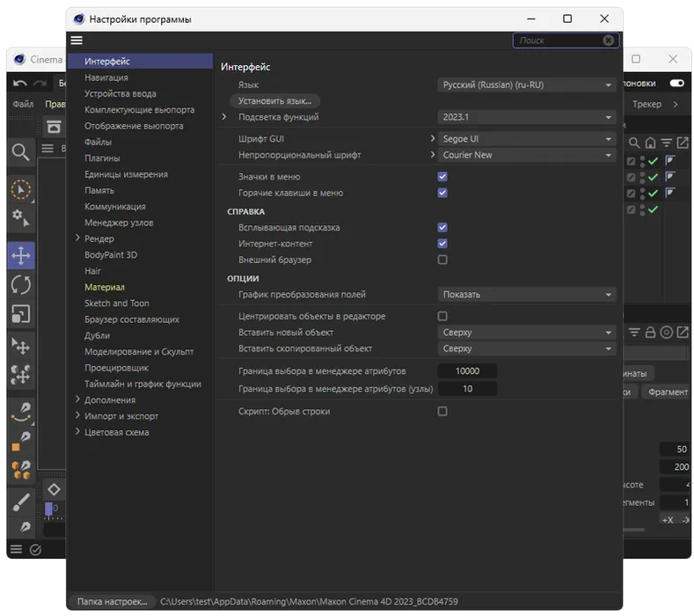Expand the 'Цветовая схема' tree item
Screen dimensions: 694x616
coord(77,432)
